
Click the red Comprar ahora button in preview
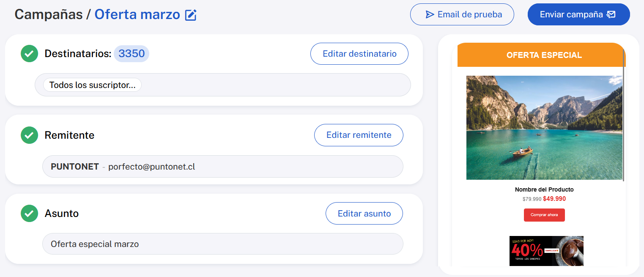coord(544,215)
